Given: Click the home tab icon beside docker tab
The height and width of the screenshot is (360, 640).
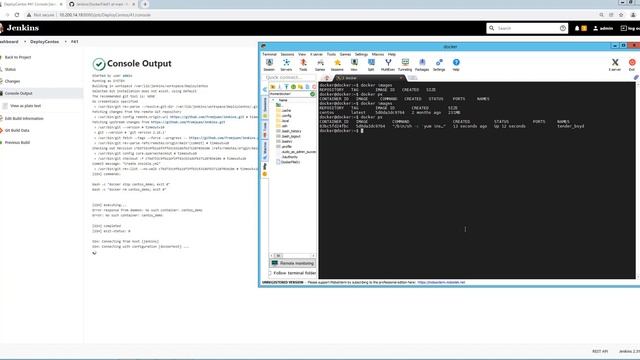Looking at the screenshot, I should (x=327, y=78).
